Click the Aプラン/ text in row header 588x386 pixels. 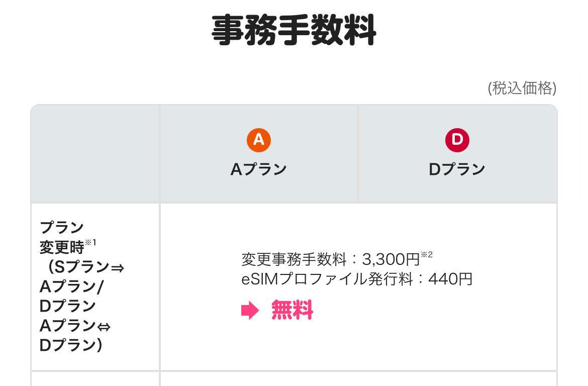[x=71, y=286]
